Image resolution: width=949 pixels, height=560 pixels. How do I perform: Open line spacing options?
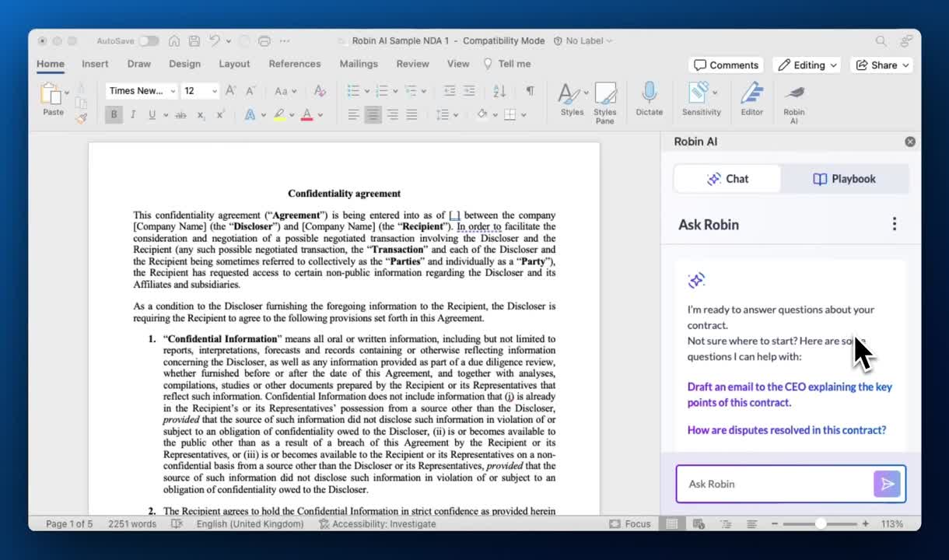point(446,115)
